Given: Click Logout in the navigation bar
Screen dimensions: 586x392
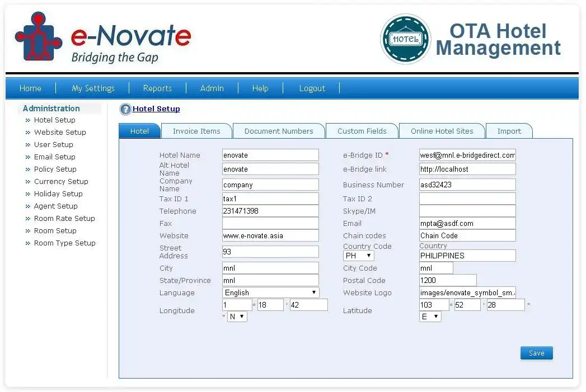Looking at the screenshot, I should tap(312, 88).
